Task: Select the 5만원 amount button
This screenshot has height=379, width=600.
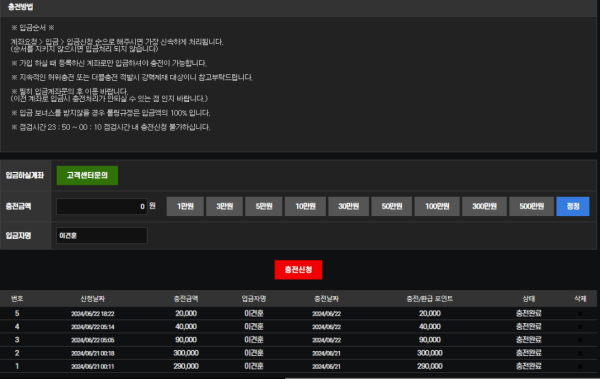Action: [264, 206]
